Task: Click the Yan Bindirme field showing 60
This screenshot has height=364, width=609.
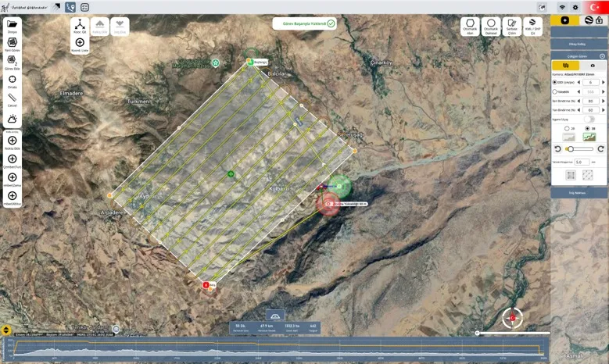Action: [591, 110]
